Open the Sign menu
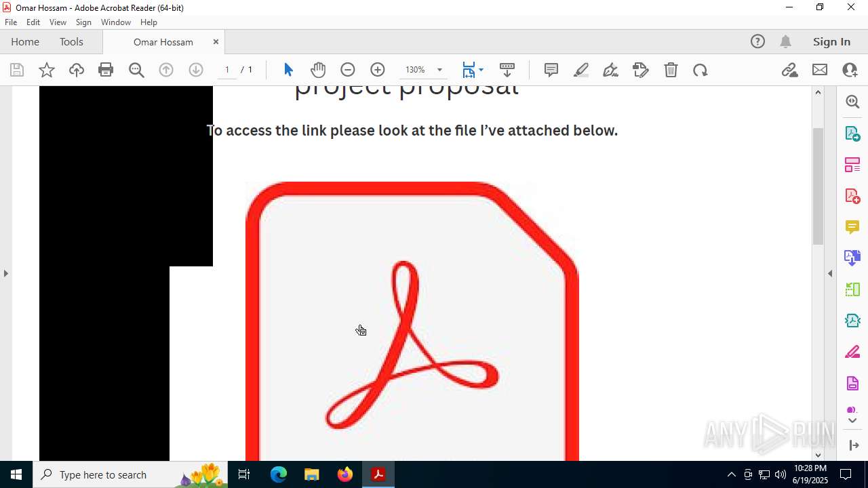Screen dimensions: 868x488 pyautogui.click(x=84, y=22)
